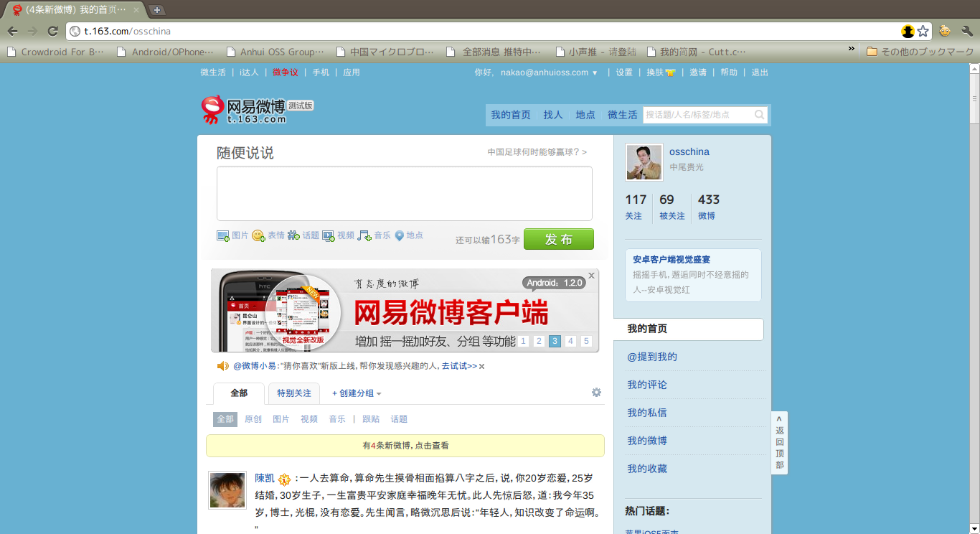Expand the nakao@anhuioss.com account dropdown

click(x=595, y=73)
